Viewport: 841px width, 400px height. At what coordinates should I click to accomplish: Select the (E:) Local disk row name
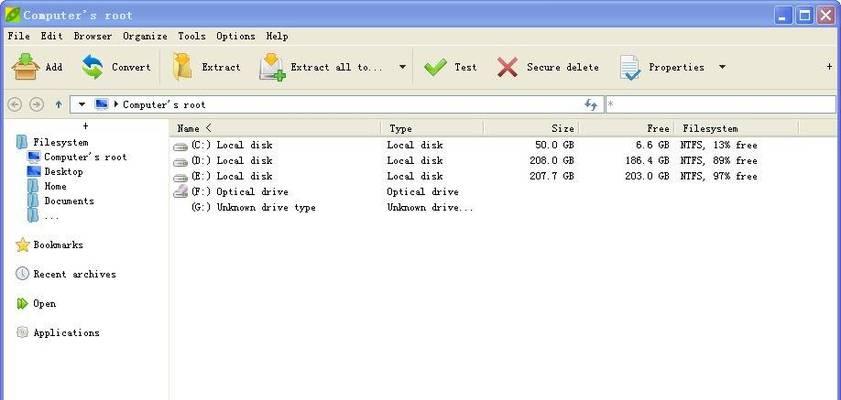(231, 176)
